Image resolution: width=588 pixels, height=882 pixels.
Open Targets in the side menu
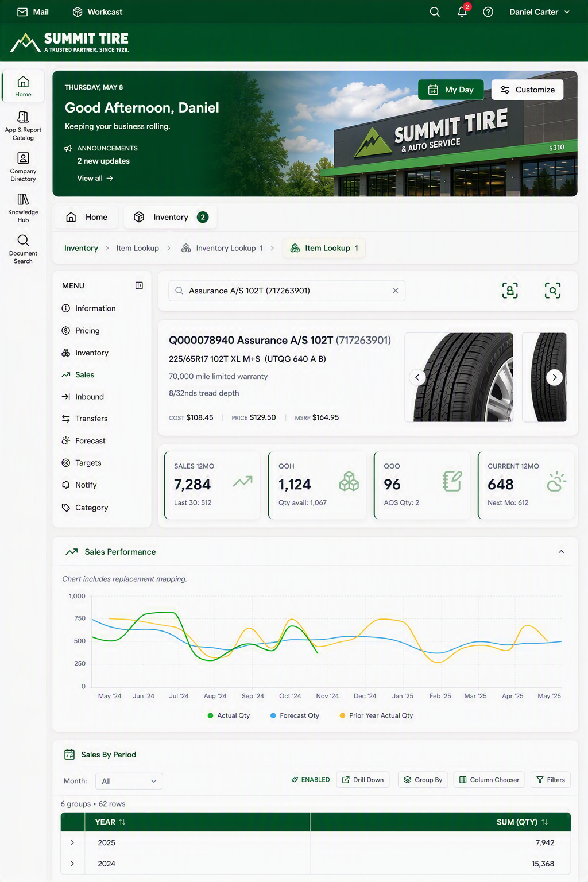tap(81, 463)
